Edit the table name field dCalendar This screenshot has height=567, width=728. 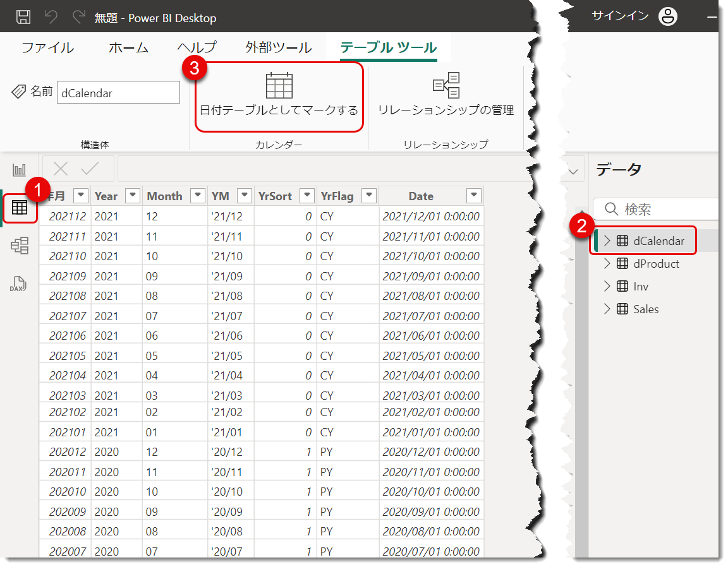click(118, 92)
